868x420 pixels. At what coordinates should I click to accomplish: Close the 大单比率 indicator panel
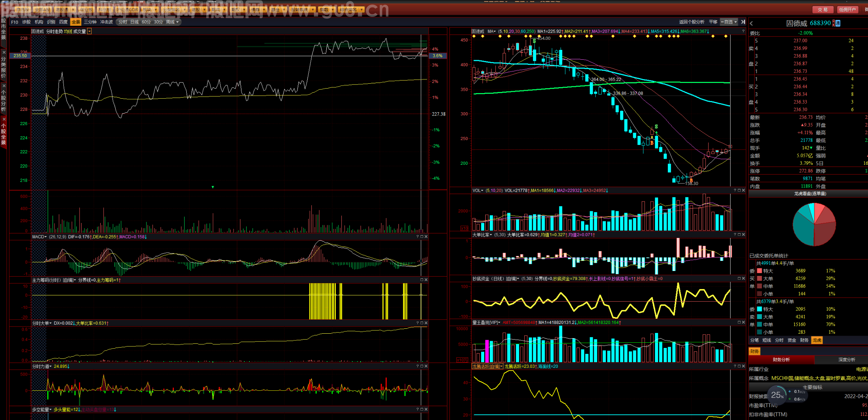(x=743, y=235)
